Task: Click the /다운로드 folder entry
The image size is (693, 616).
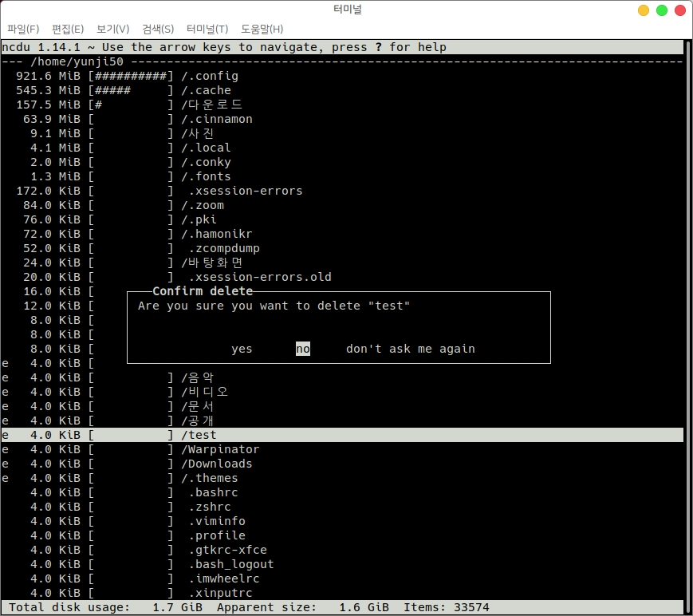Action: pos(212,105)
